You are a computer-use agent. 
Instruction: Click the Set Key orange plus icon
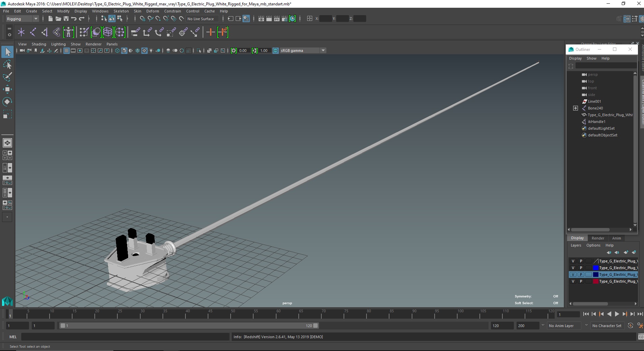click(211, 32)
